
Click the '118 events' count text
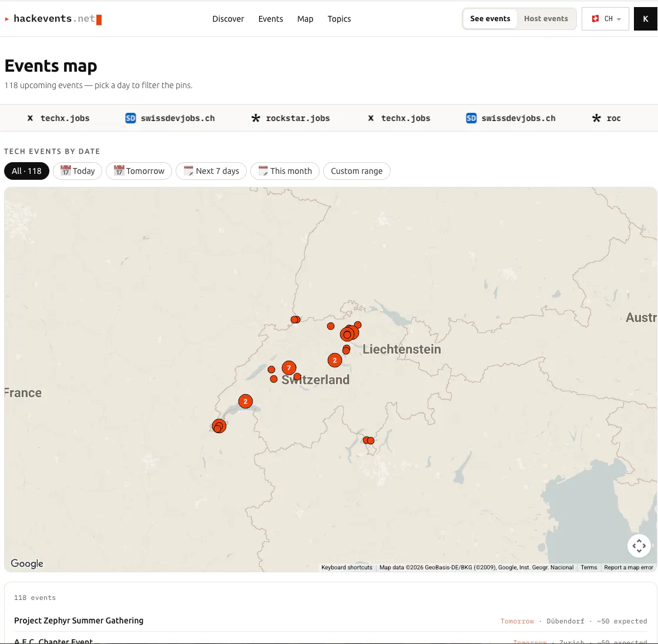point(35,598)
